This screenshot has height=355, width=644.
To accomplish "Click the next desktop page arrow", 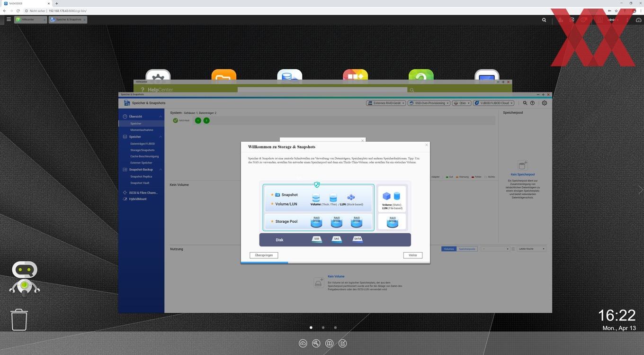I will pyautogui.click(x=640, y=190).
